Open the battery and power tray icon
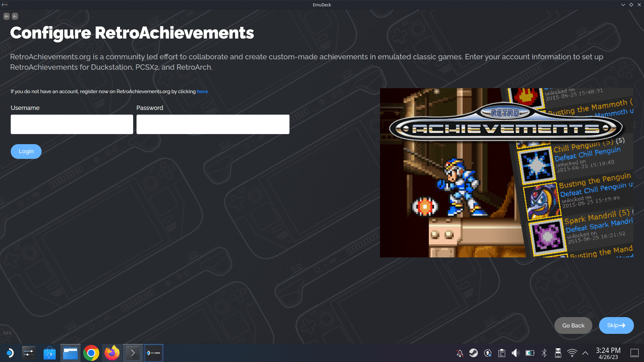644x362 pixels. 530,353
